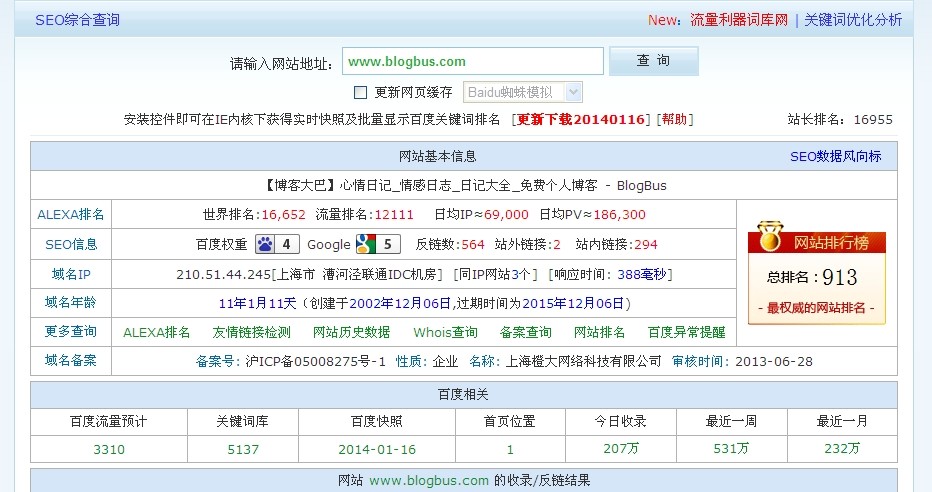Screen dimensions: 932x492
Task: Click keyword library value 5137
Action: (x=243, y=449)
